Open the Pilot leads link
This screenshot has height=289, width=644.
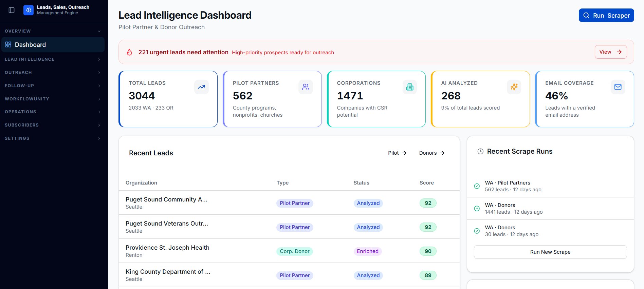click(397, 153)
